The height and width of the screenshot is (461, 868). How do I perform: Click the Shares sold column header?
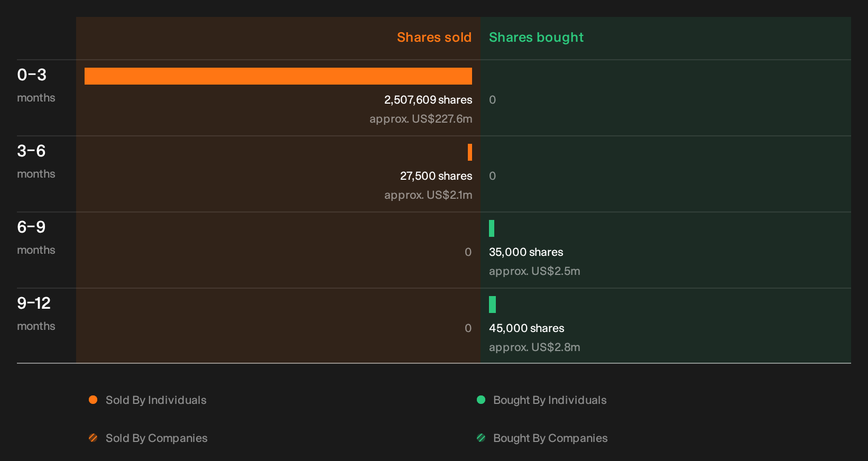pos(434,38)
